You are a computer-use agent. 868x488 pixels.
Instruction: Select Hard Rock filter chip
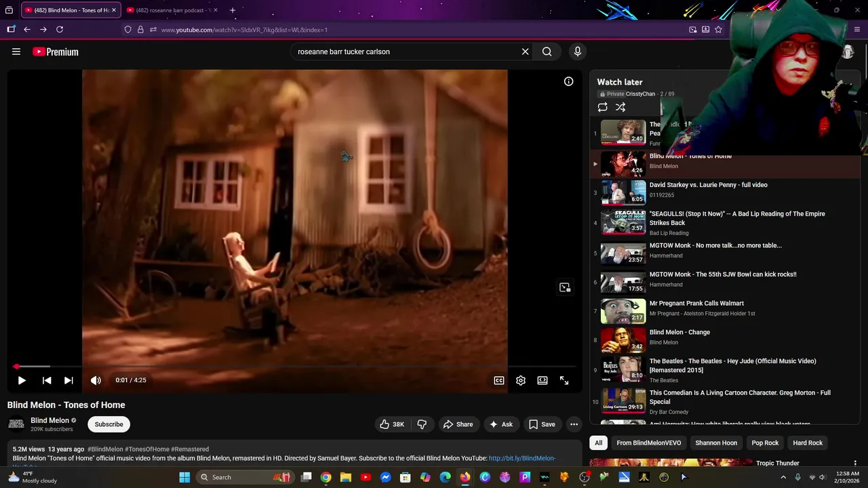808,443
